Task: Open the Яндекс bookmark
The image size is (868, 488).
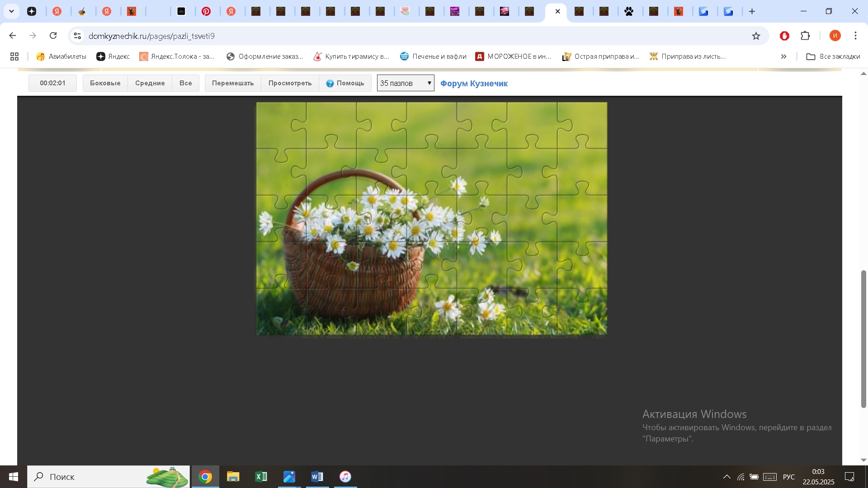Action: [x=113, y=56]
